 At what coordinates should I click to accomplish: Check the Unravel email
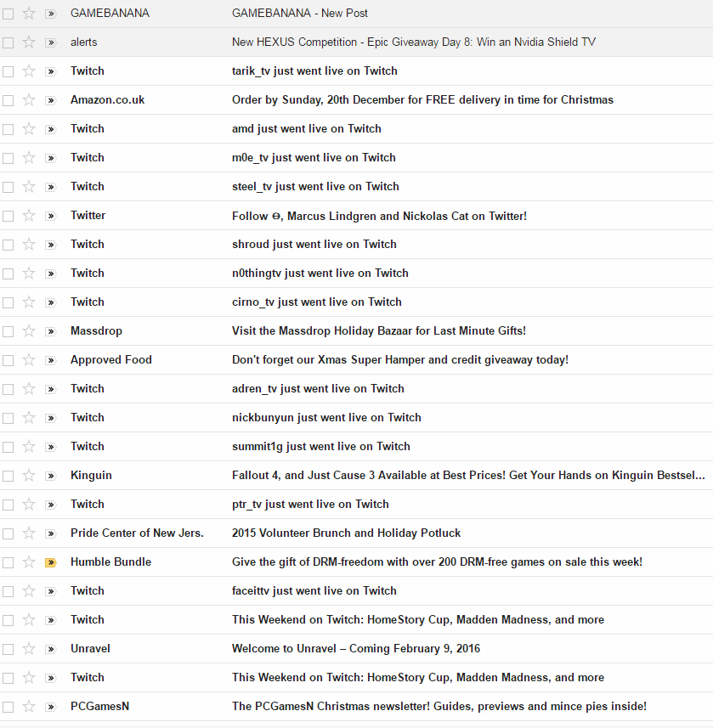point(8,649)
